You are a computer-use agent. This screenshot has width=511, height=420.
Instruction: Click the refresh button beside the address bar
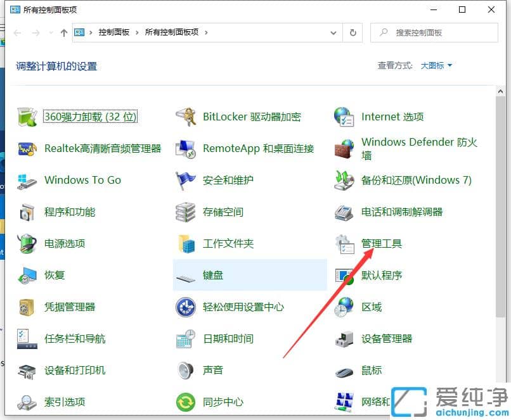353,32
